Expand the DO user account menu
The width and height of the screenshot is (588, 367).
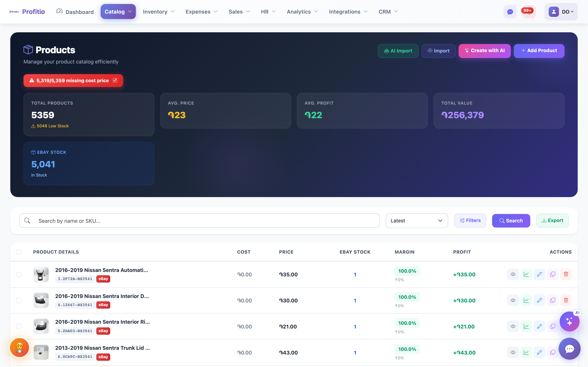[561, 12]
